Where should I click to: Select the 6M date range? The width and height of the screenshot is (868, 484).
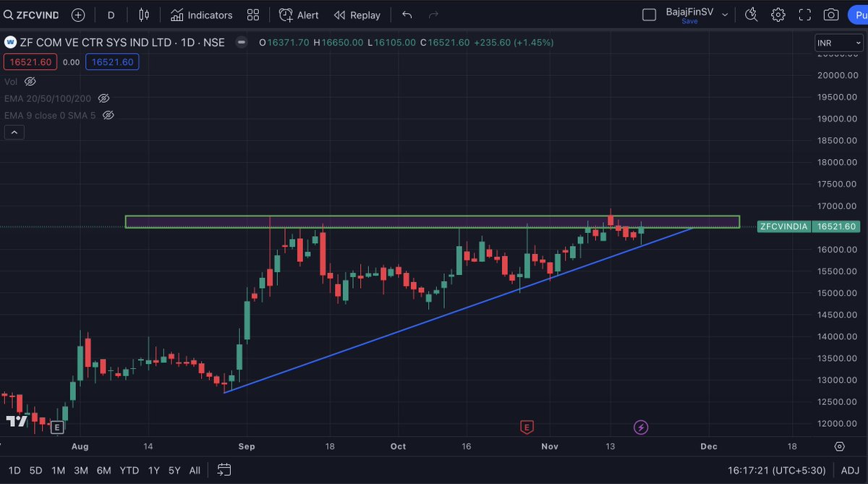[x=104, y=470]
